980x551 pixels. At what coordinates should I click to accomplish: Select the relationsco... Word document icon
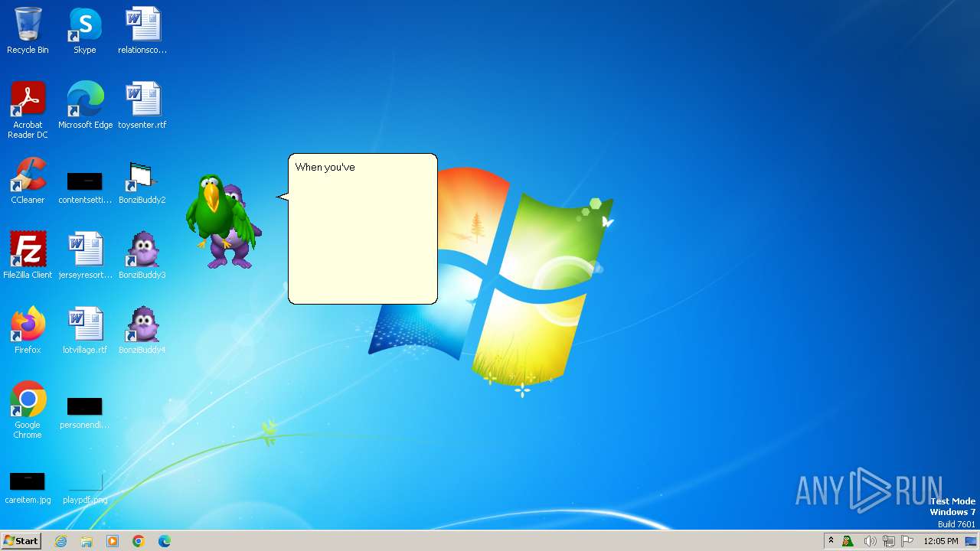[x=142, y=31]
